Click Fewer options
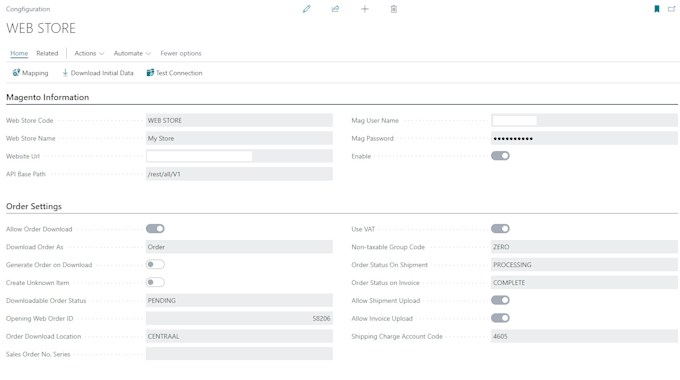This screenshot has height=380, width=680. point(181,53)
